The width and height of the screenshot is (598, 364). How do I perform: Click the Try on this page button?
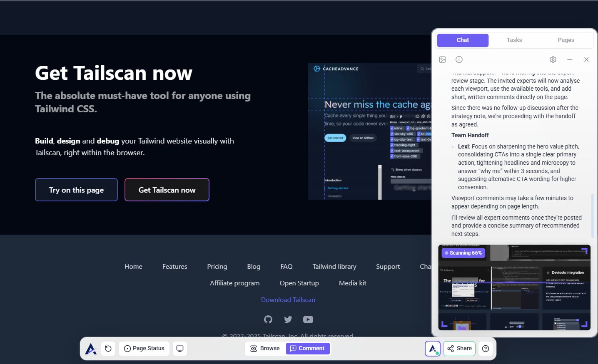pos(76,190)
